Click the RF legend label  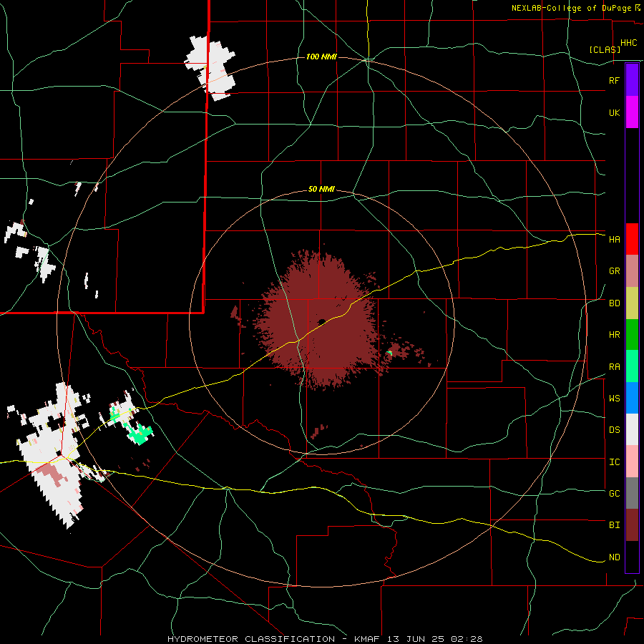(614, 80)
